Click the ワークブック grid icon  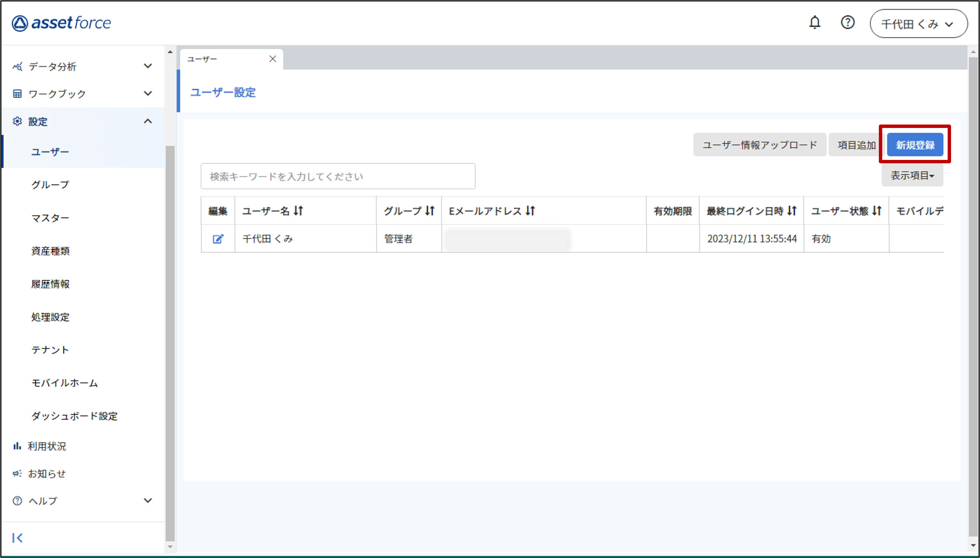tap(17, 93)
